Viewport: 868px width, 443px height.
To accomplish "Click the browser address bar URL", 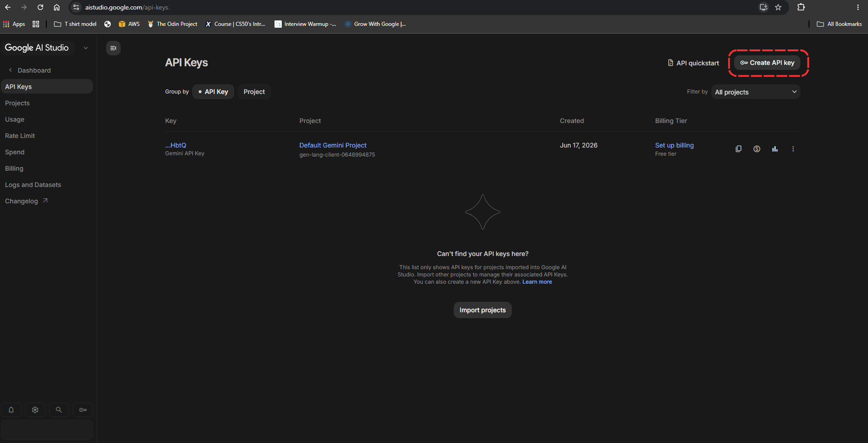I will click(x=127, y=7).
